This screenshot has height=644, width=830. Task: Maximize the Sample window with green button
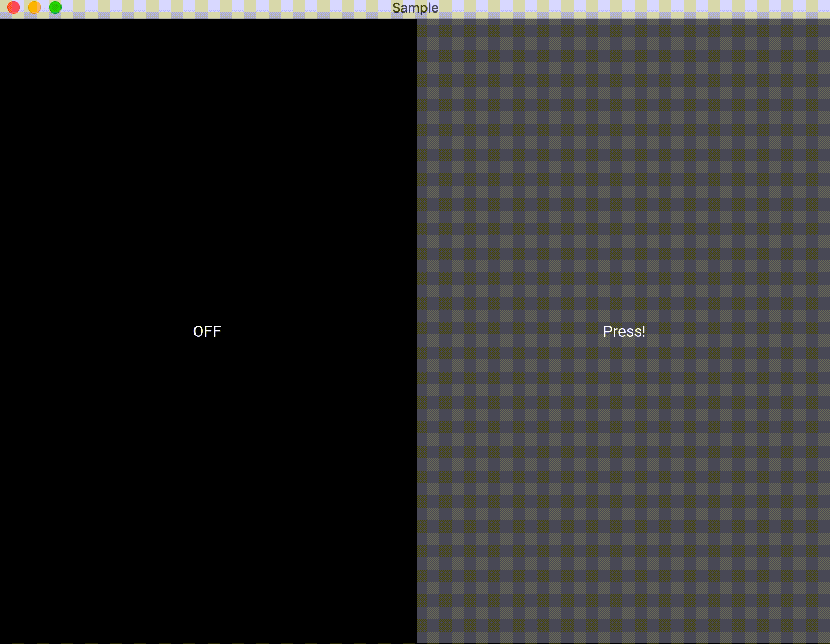click(x=55, y=7)
